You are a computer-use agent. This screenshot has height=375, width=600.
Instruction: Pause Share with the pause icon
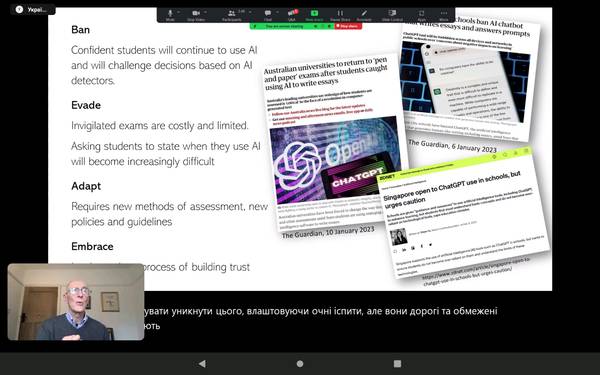[x=340, y=15]
